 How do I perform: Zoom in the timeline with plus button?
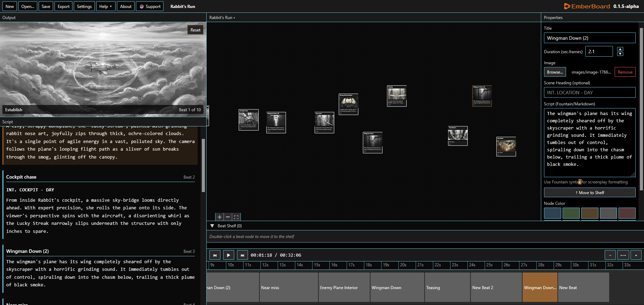point(636,255)
